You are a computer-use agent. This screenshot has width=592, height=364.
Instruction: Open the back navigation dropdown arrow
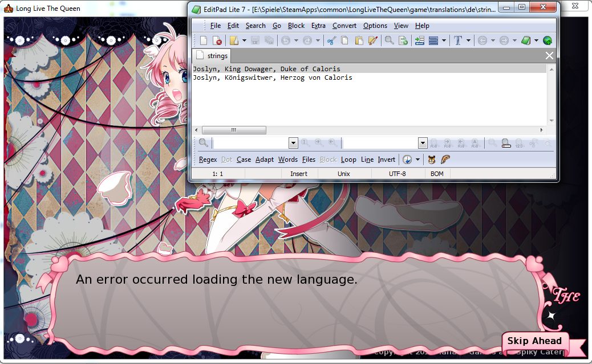(493, 40)
